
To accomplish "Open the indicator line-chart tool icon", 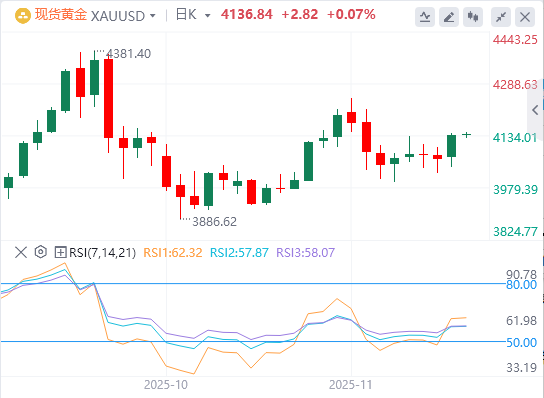I will [425, 17].
